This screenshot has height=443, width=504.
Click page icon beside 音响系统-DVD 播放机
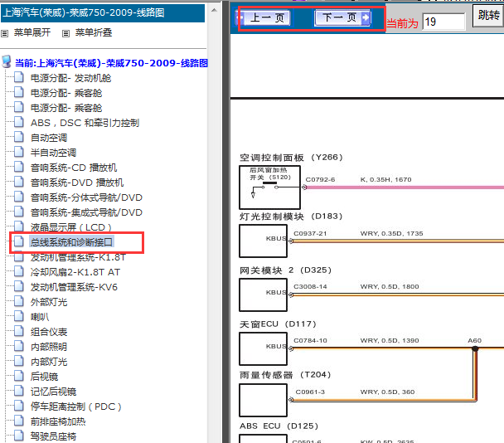point(19,182)
